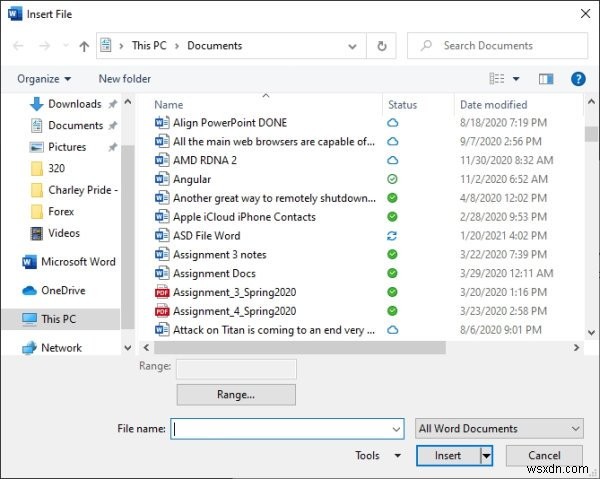Go up one folder level
The image size is (600, 479).
(84, 46)
